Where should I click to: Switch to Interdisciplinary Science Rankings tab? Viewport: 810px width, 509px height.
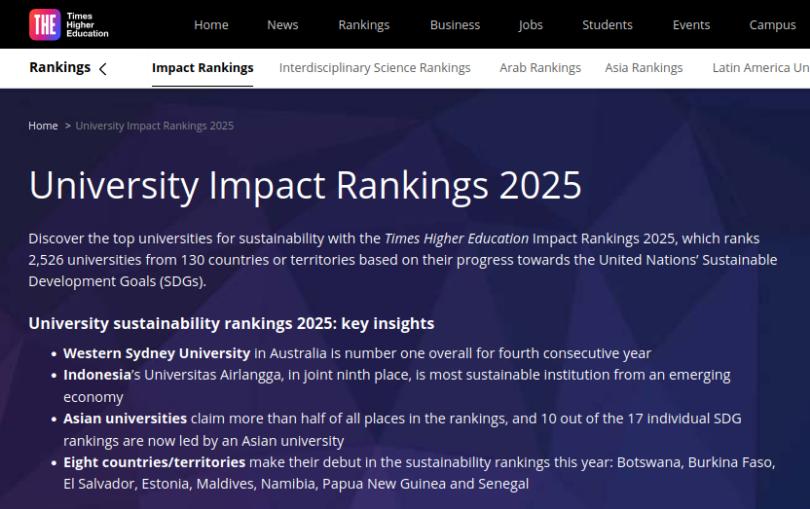375,68
